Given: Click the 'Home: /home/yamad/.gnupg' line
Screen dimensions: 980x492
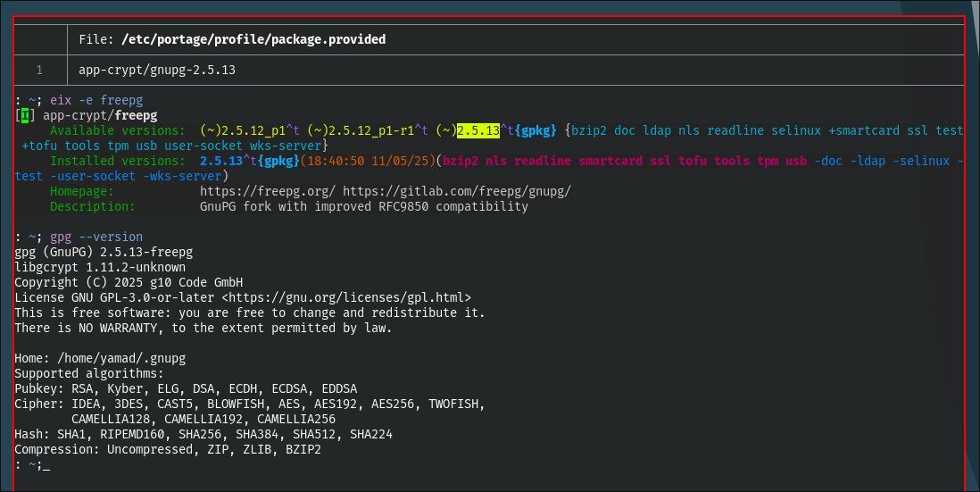Looking at the screenshot, I should tap(100, 359).
